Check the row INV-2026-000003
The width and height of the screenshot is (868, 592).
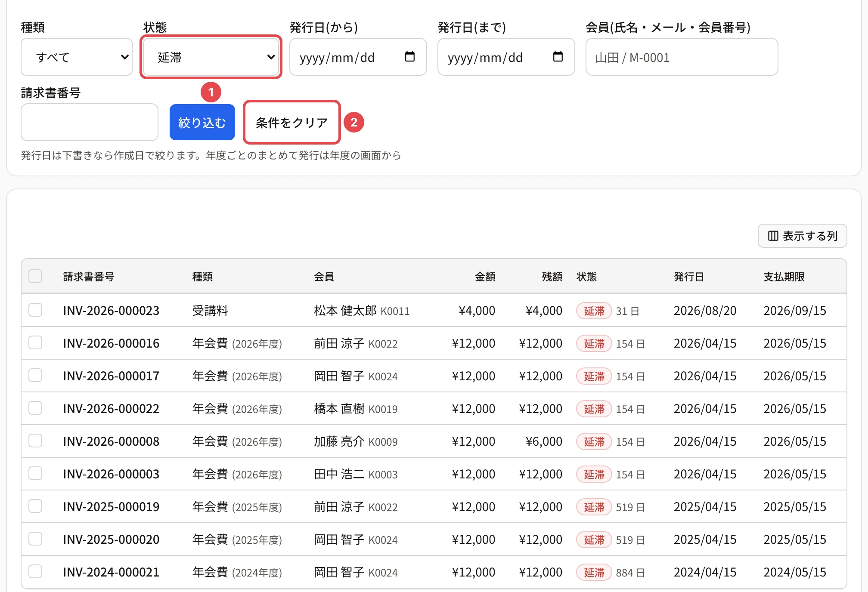(x=35, y=473)
